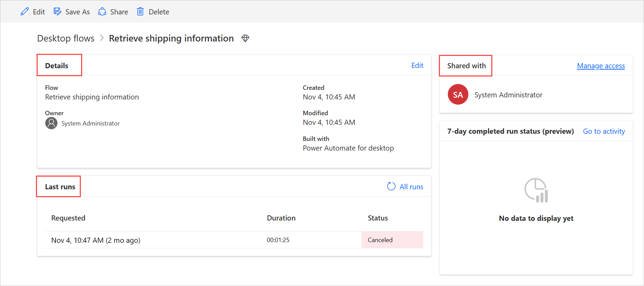Click the duration value 00:01:25

point(278,240)
